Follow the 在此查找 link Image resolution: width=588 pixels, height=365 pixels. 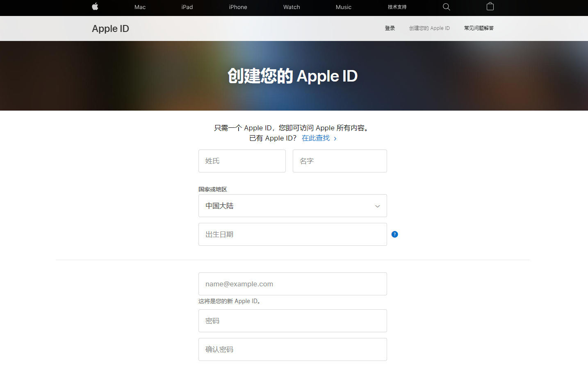(x=319, y=138)
